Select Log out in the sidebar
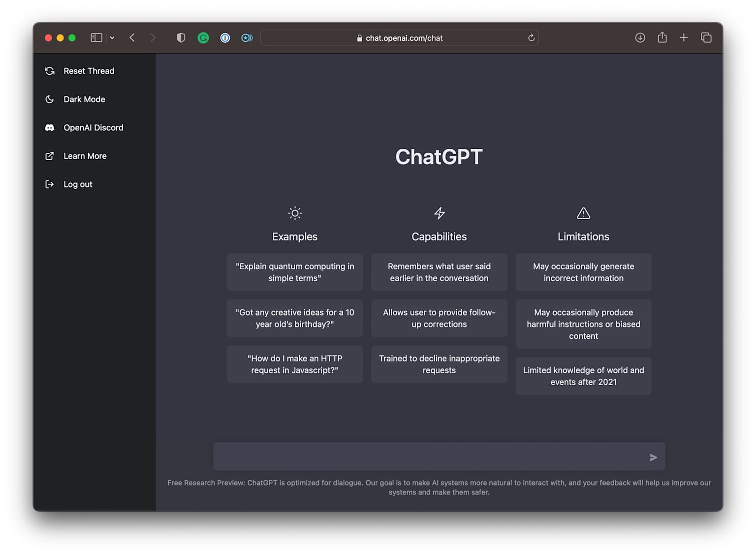This screenshot has height=555, width=756. click(94, 184)
